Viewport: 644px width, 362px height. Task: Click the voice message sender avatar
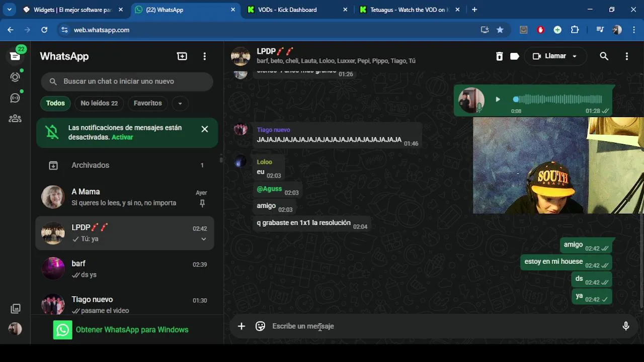pos(471,100)
